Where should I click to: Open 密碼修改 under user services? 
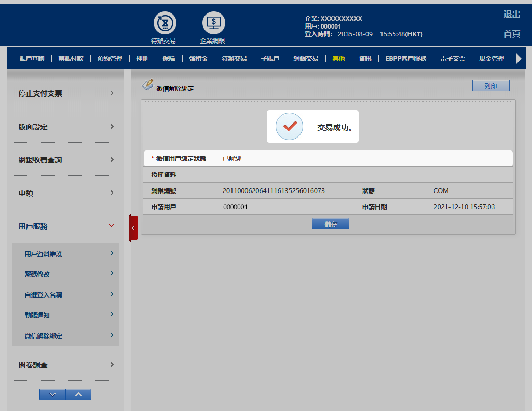(65, 274)
